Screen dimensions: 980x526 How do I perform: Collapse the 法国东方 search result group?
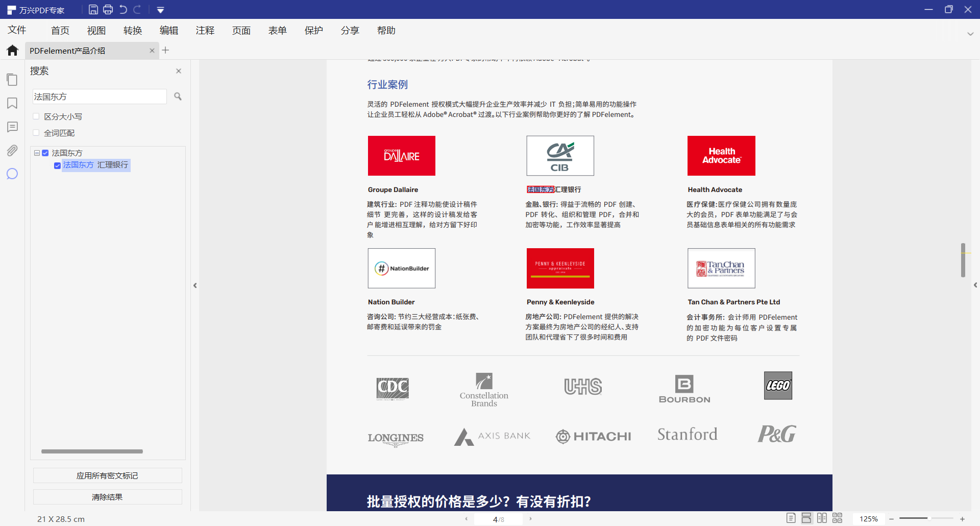(x=37, y=152)
